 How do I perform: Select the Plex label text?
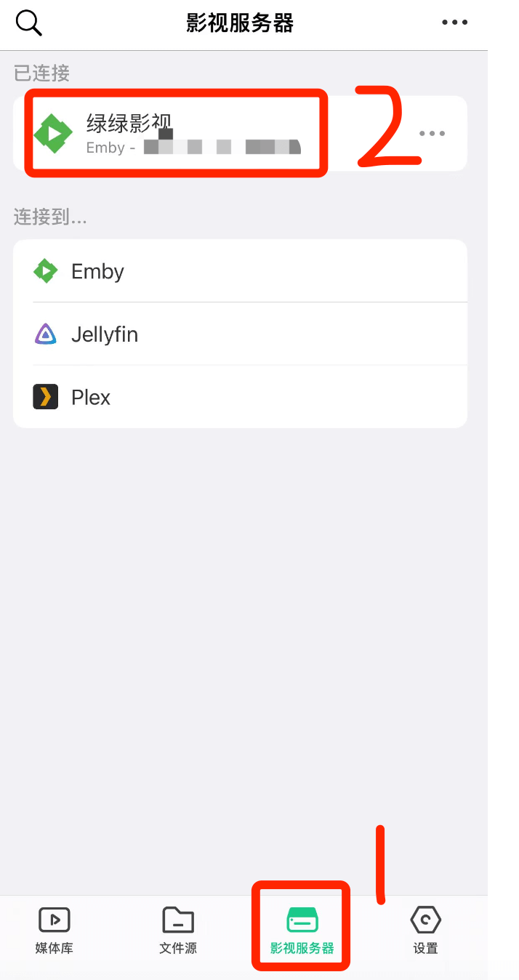[x=91, y=398]
